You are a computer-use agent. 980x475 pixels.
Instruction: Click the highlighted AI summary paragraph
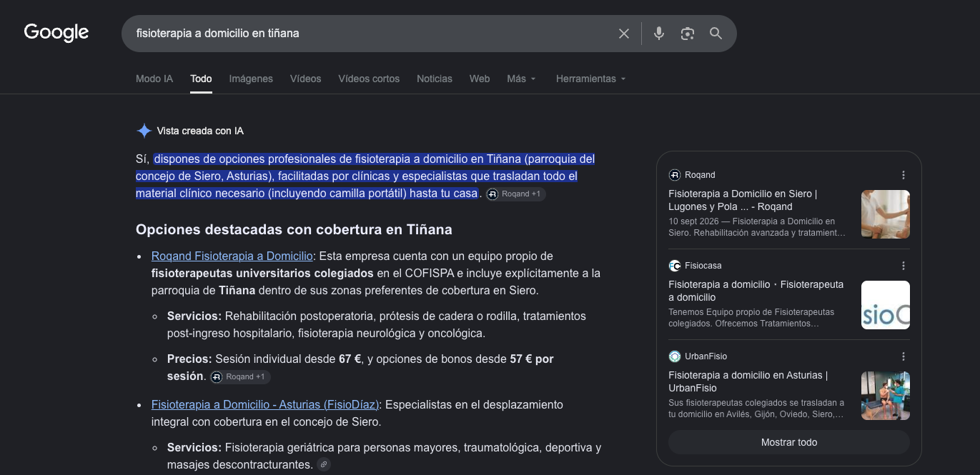tap(365, 176)
